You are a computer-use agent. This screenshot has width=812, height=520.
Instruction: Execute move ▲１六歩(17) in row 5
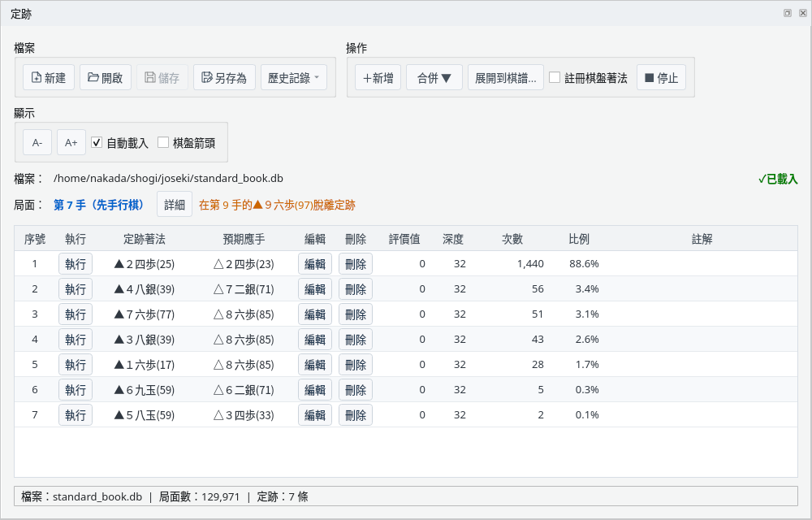click(x=76, y=365)
